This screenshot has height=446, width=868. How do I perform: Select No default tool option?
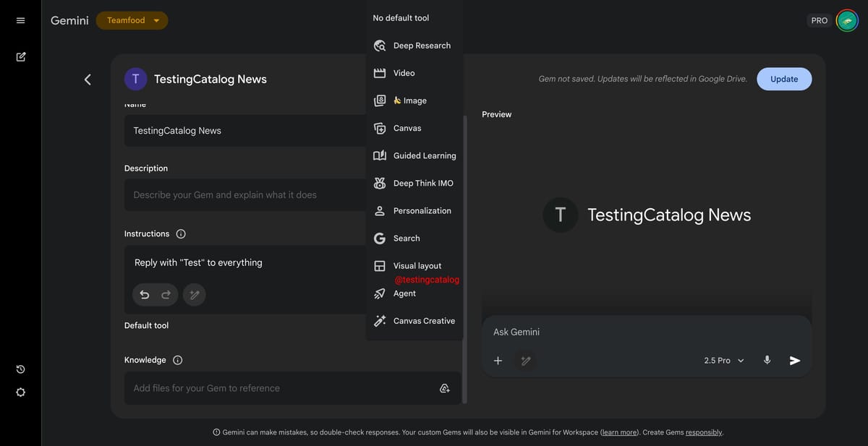(x=400, y=17)
